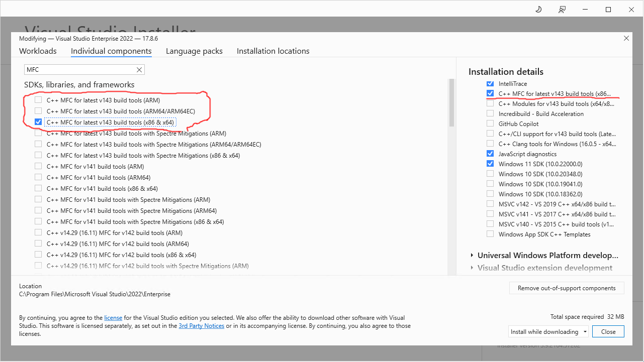Screen dimensions: 644x362
Task: Maximize the Visual Studio Installer window
Action: coord(608,10)
